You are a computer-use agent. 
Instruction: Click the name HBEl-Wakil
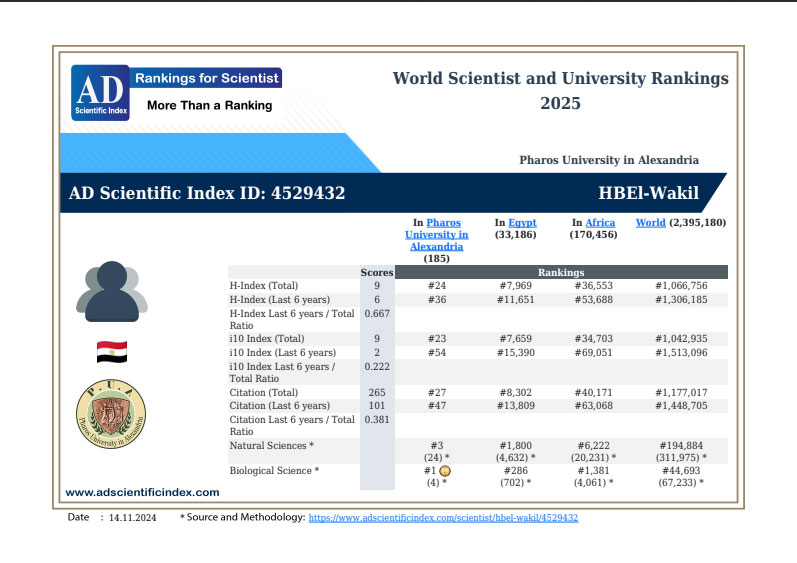pyautogui.click(x=649, y=193)
